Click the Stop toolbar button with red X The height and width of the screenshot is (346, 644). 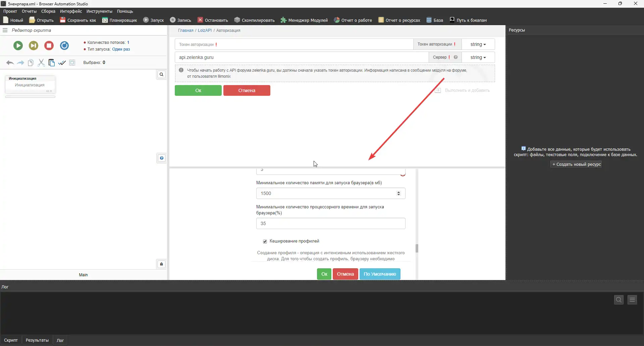tap(213, 20)
